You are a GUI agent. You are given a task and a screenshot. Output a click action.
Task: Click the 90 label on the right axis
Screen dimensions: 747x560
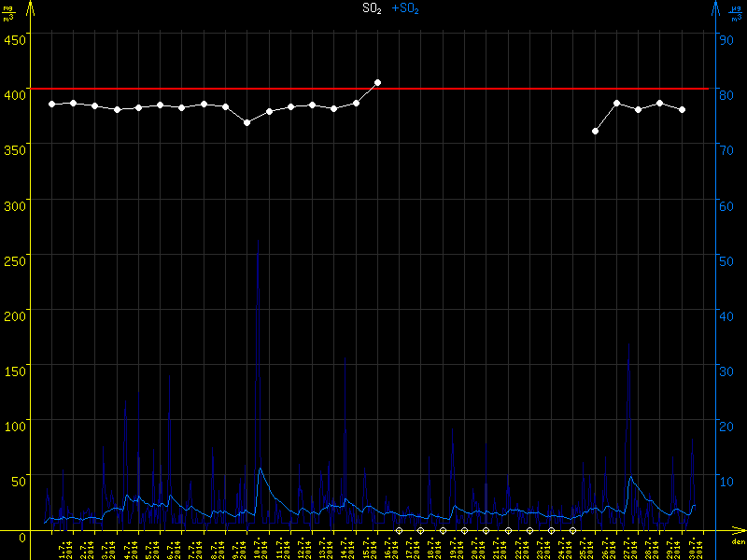coord(724,38)
